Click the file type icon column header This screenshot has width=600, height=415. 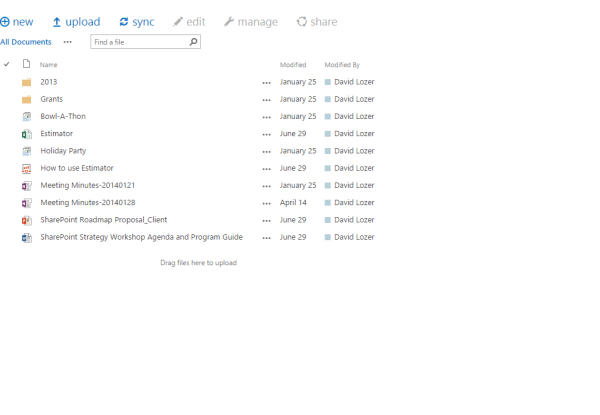click(x=27, y=64)
